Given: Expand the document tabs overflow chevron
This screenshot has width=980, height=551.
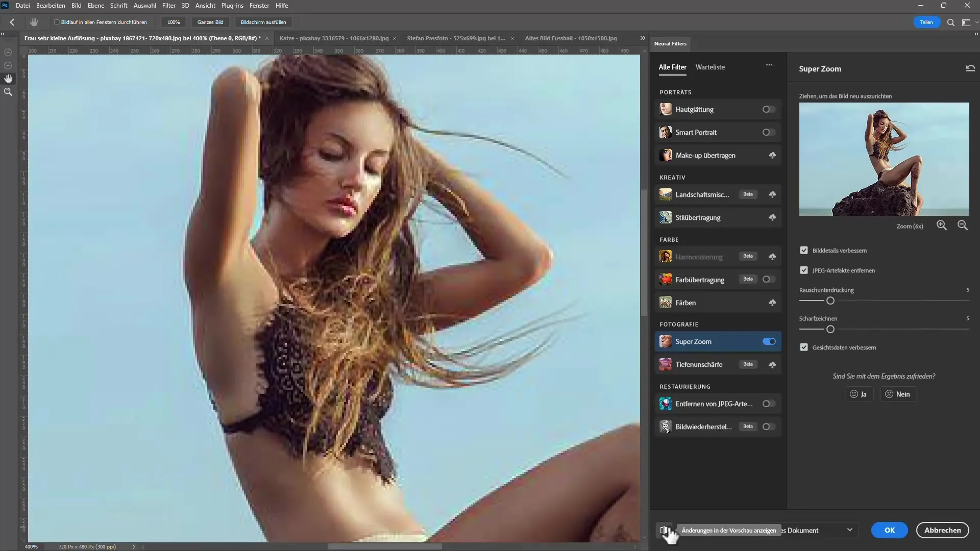Looking at the screenshot, I should click(x=643, y=38).
